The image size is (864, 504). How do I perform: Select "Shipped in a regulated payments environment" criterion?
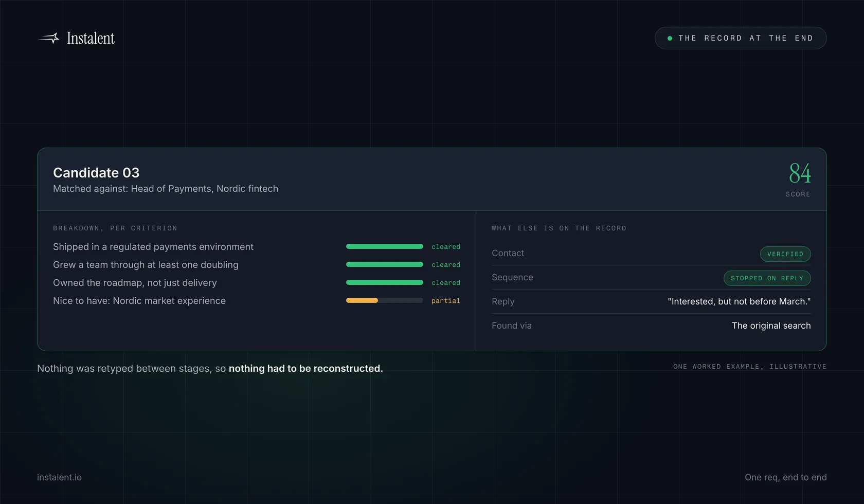(153, 247)
